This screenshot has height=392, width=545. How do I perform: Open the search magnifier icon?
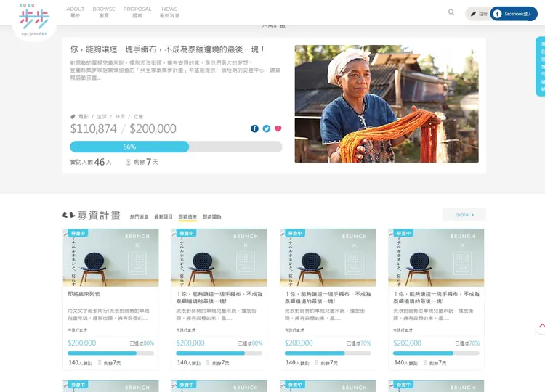pyautogui.click(x=451, y=12)
